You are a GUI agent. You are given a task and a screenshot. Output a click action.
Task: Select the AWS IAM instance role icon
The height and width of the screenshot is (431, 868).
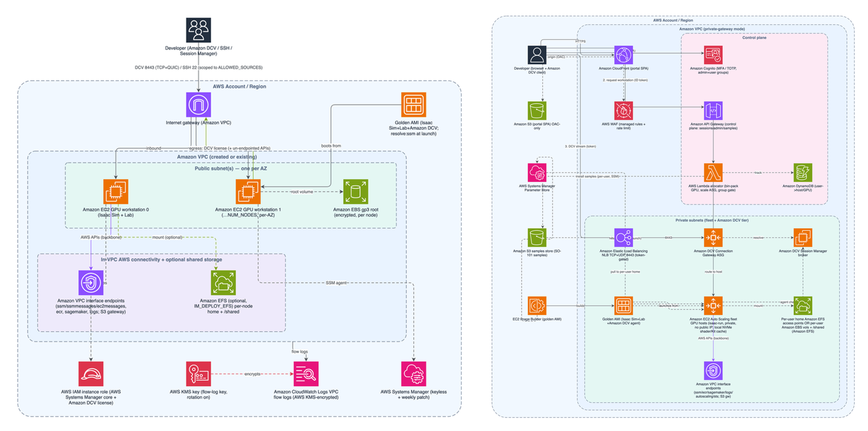(x=91, y=374)
